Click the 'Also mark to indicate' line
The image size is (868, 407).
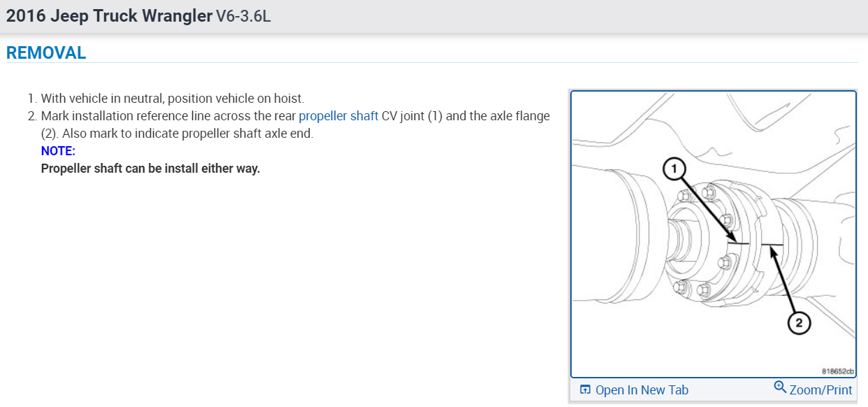(x=177, y=134)
